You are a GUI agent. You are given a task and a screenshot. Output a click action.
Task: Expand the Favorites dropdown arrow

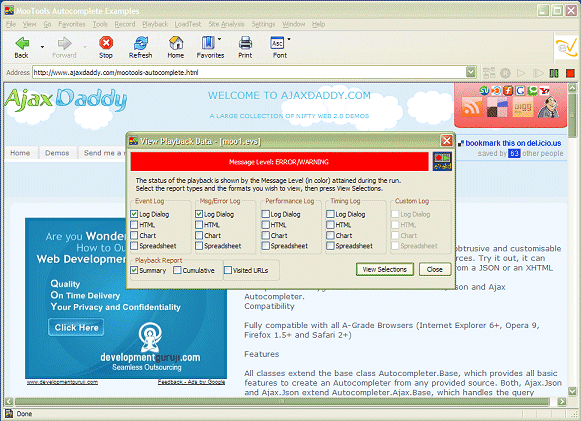click(x=220, y=39)
